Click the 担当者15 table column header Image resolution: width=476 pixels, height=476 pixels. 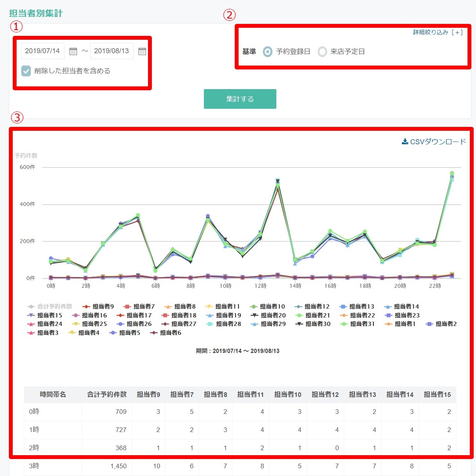[437, 395]
